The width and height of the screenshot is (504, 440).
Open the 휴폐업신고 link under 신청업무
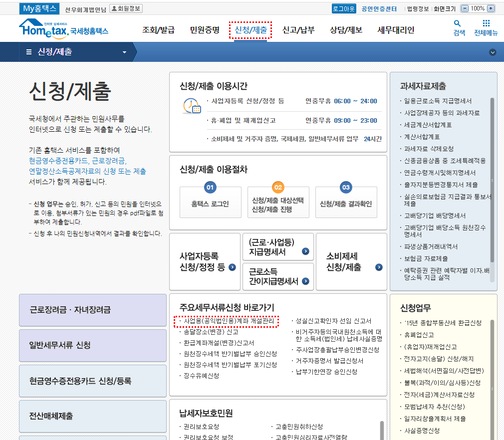click(x=419, y=335)
